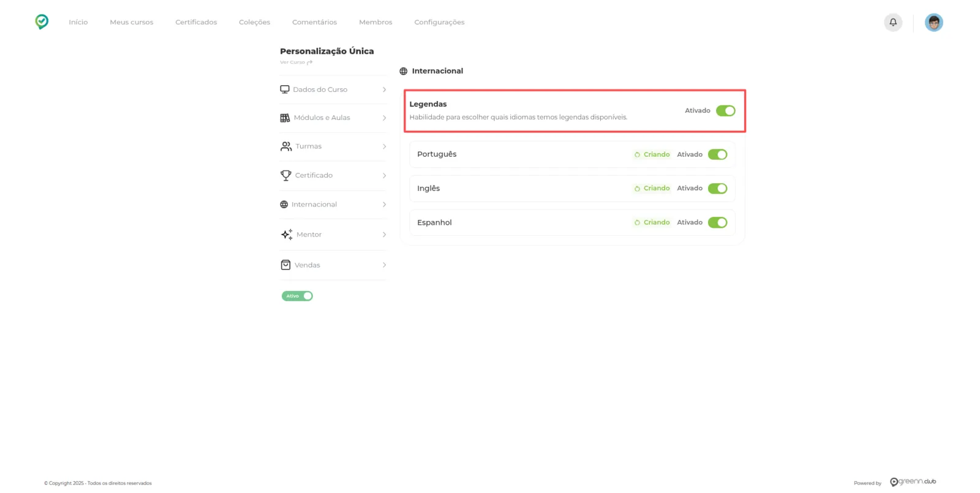Click the globe icon beside sidebar Internacional

click(x=284, y=205)
